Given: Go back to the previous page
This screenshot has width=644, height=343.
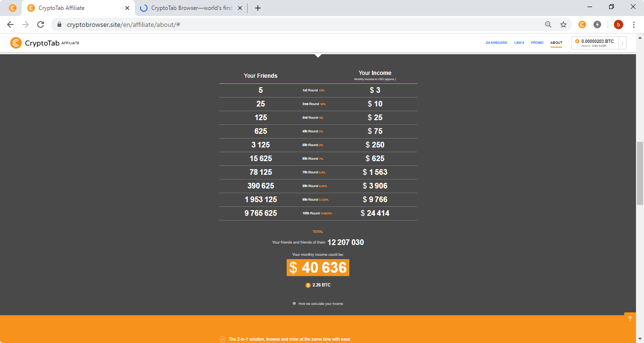Looking at the screenshot, I should click(10, 24).
